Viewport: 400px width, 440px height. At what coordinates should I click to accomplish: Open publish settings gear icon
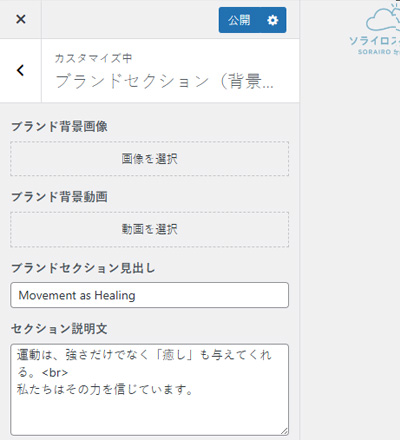tap(273, 20)
